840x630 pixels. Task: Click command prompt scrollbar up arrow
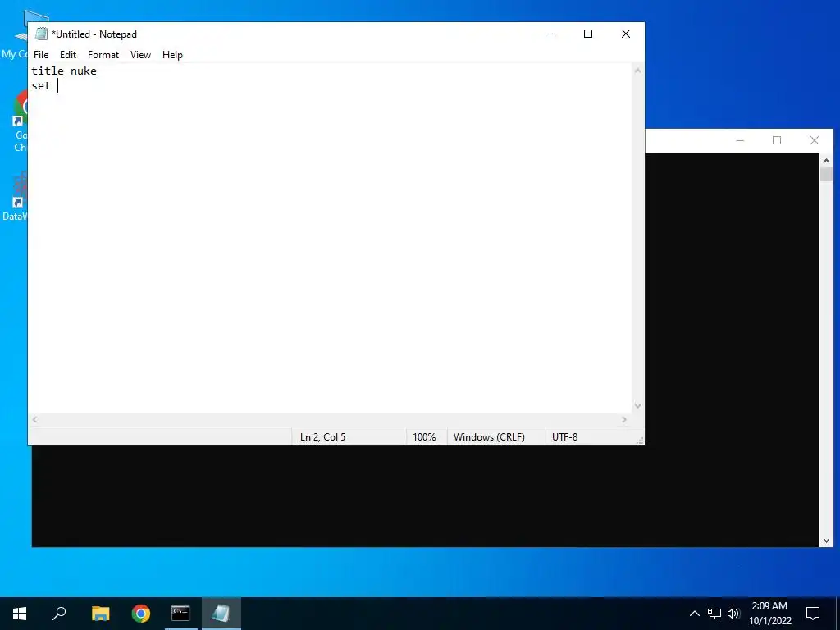click(826, 160)
